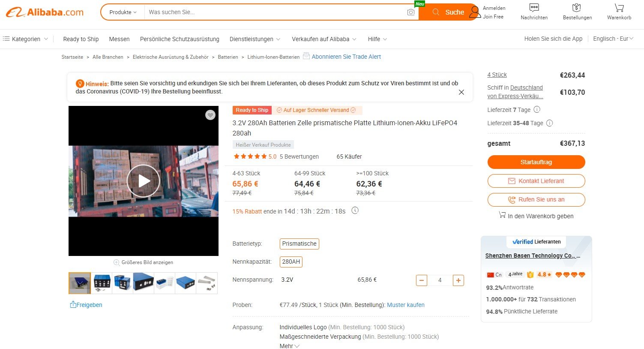Click the Trade Alert envelope icon
This screenshot has width=644, height=349.
click(x=306, y=56)
